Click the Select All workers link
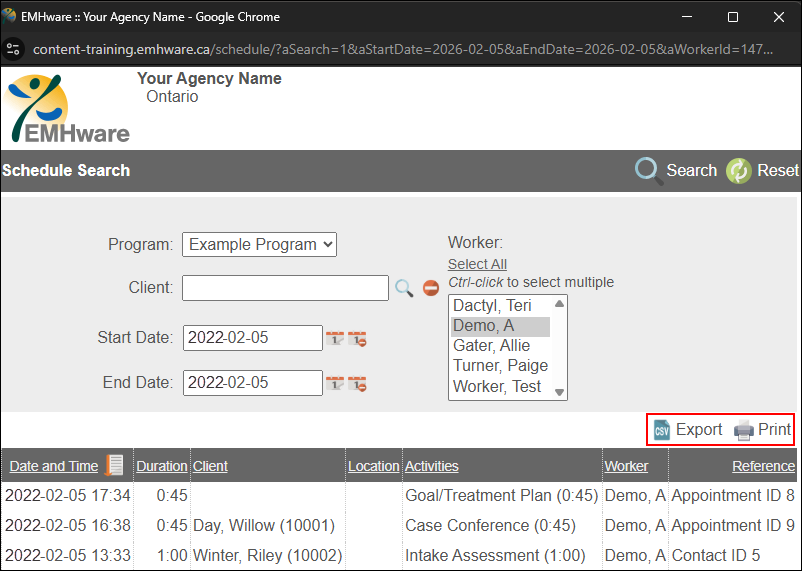Image resolution: width=802 pixels, height=571 pixels. 477,264
